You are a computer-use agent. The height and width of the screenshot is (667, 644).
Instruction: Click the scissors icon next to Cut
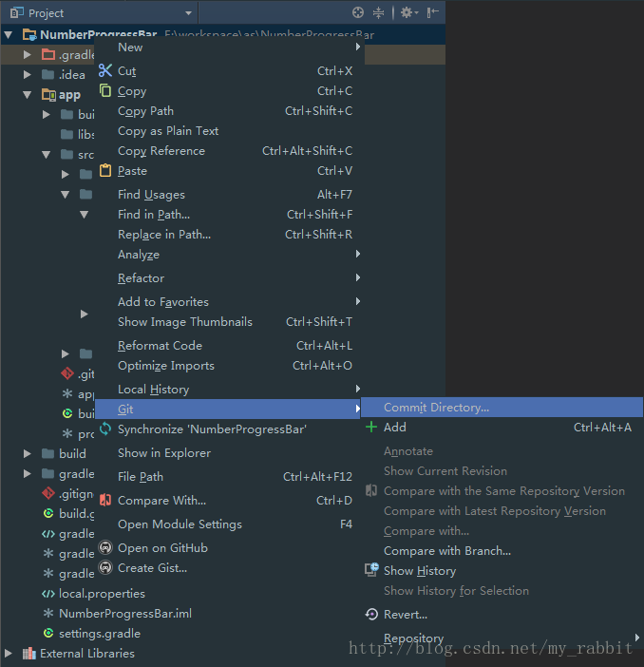pyautogui.click(x=105, y=70)
